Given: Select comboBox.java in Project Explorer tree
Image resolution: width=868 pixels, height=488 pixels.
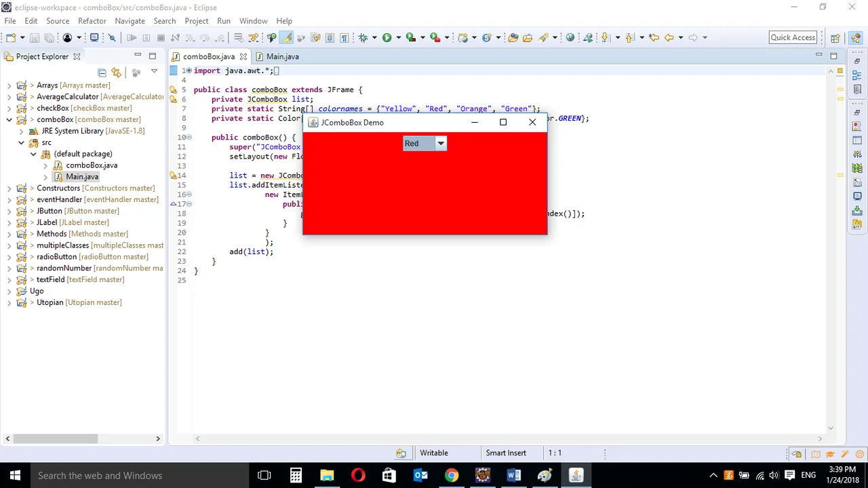Looking at the screenshot, I should pos(92,165).
